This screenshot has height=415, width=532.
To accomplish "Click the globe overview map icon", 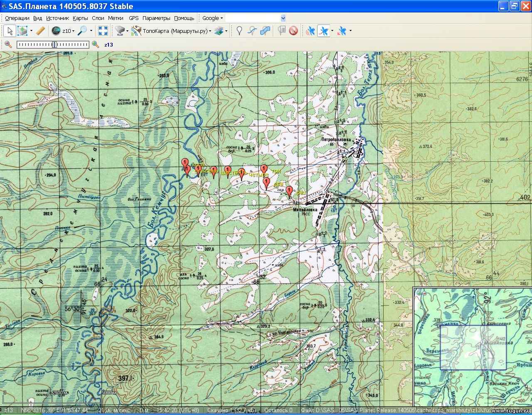I will pyautogui.click(x=56, y=31).
